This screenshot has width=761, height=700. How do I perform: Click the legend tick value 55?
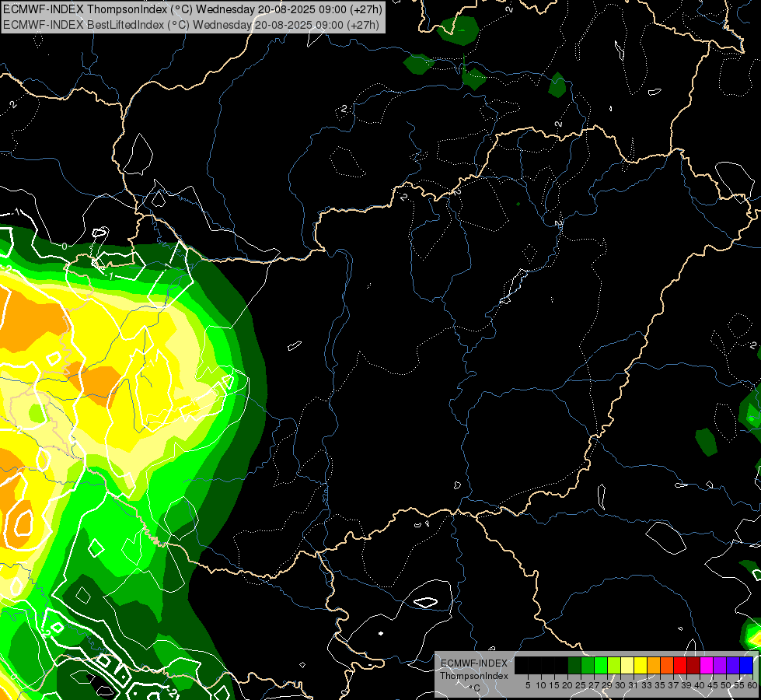coord(740,685)
